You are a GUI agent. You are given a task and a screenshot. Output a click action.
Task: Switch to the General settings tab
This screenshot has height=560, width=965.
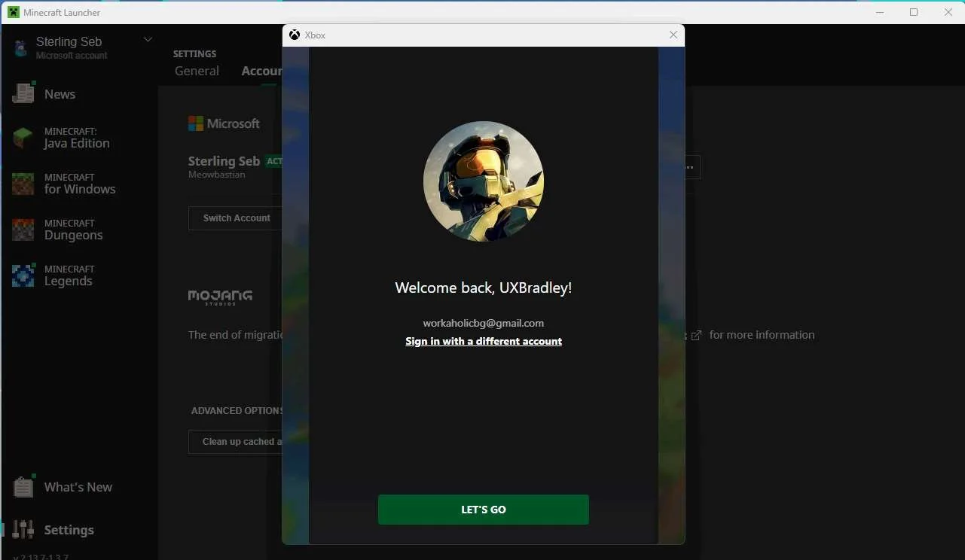coord(197,71)
